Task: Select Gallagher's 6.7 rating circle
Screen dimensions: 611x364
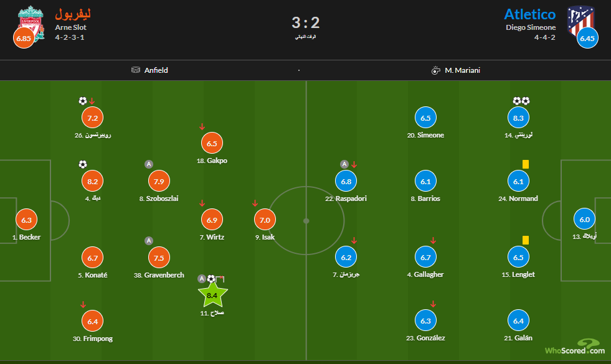Action: [x=425, y=258]
